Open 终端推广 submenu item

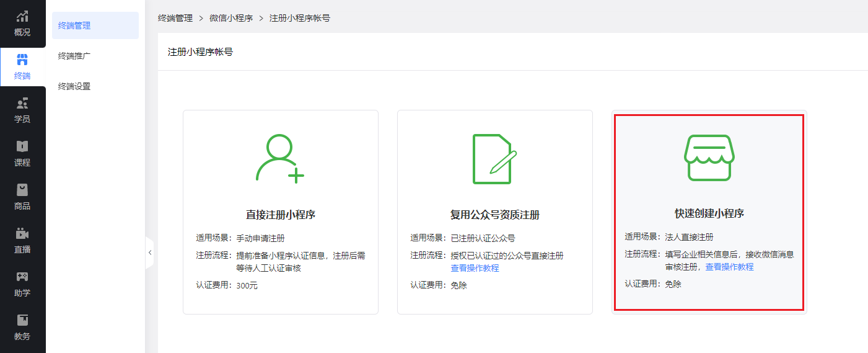pyautogui.click(x=74, y=56)
